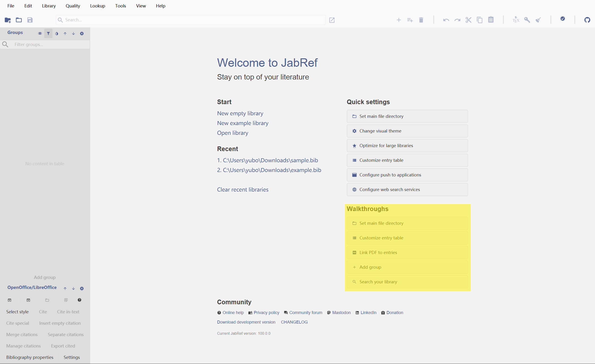The width and height of the screenshot is (595, 364).
Task: Click the Cleanup entries broom icon
Action: [x=538, y=20]
